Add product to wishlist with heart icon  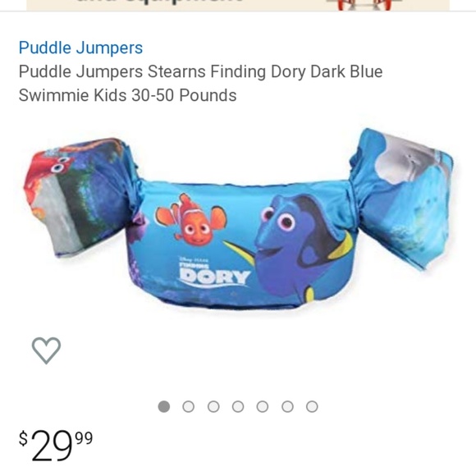[x=46, y=350]
